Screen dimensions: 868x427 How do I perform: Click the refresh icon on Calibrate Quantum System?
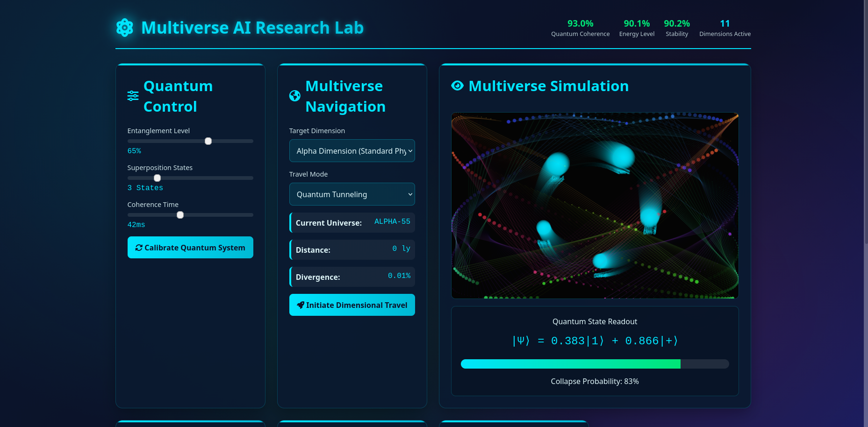point(139,248)
